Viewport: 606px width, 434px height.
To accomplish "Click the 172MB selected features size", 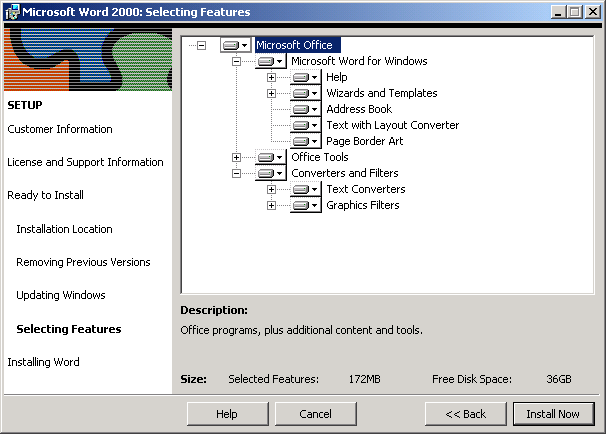I will pos(364,379).
